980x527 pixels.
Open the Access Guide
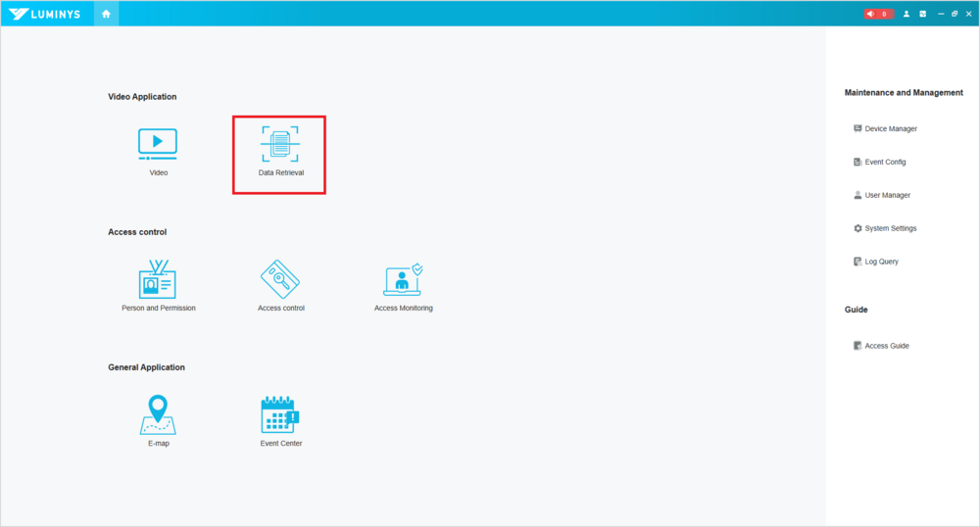coord(886,346)
